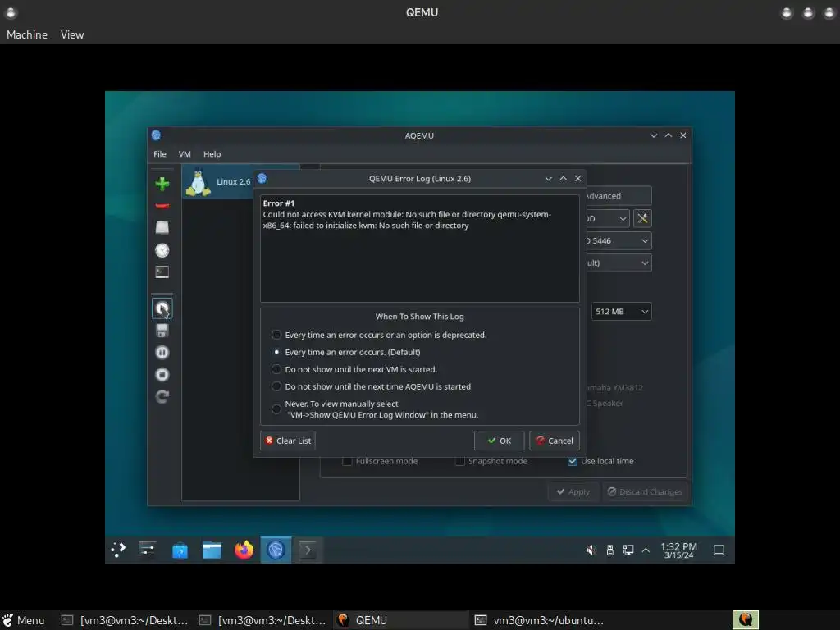
Task: Open the VM menu in AQEMU
Action: (x=185, y=153)
